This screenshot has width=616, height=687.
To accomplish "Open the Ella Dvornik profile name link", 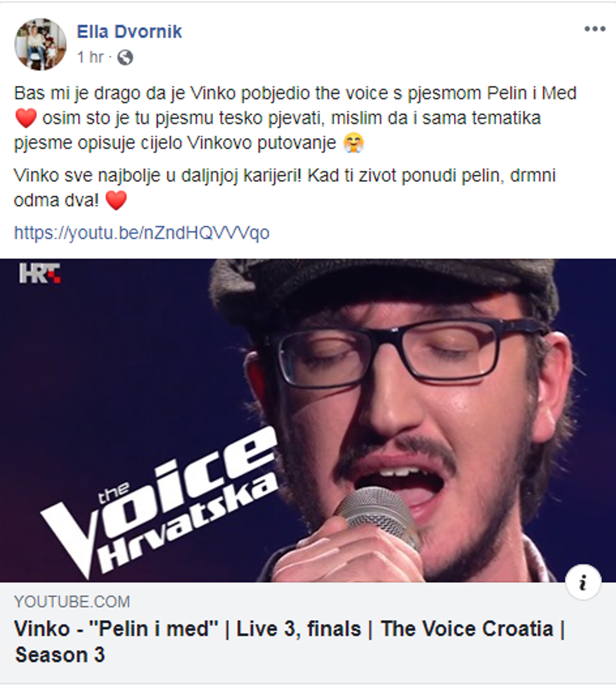I will (129, 32).
